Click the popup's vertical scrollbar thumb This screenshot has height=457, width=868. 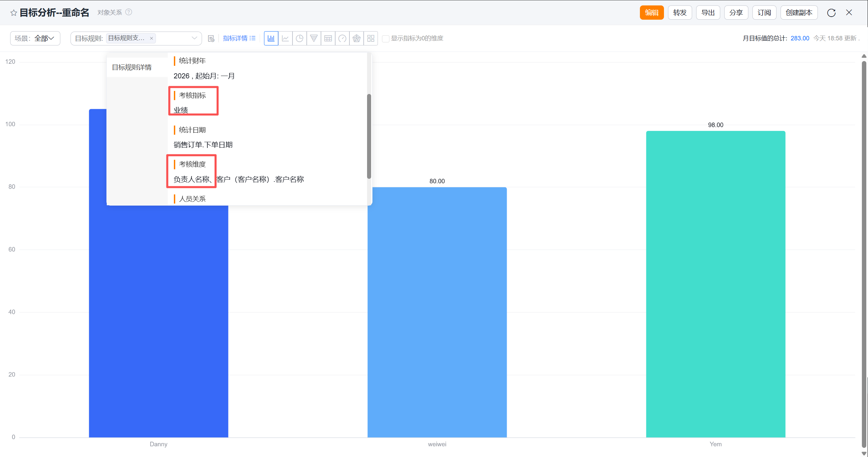click(x=369, y=136)
